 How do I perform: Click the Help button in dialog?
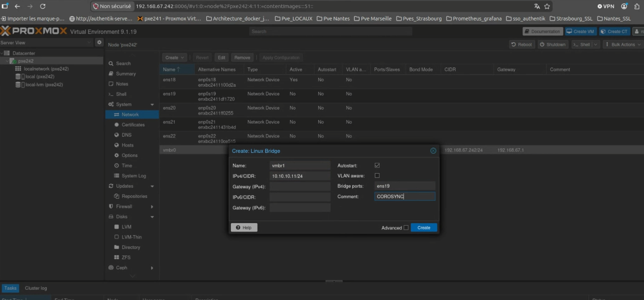[244, 227]
